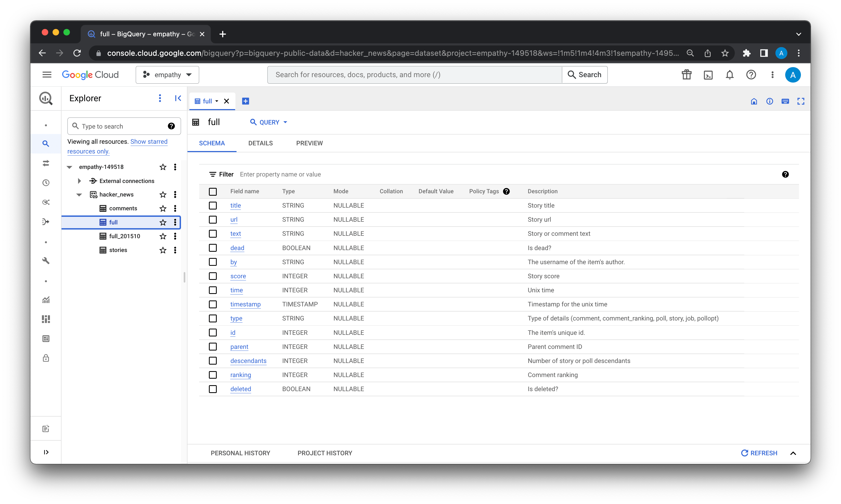This screenshot has height=504, width=841.
Task: Toggle full screen editor icon
Action: point(801,101)
